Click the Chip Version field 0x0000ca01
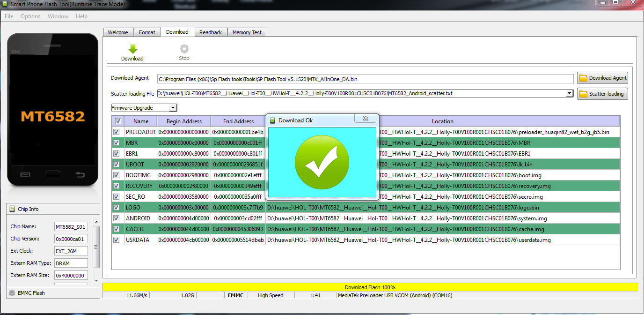The width and height of the screenshot is (644, 315). pyautogui.click(x=71, y=239)
